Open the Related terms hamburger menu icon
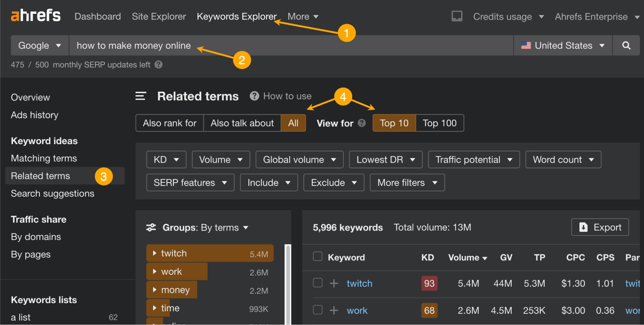The height and width of the screenshot is (325, 644). point(140,96)
